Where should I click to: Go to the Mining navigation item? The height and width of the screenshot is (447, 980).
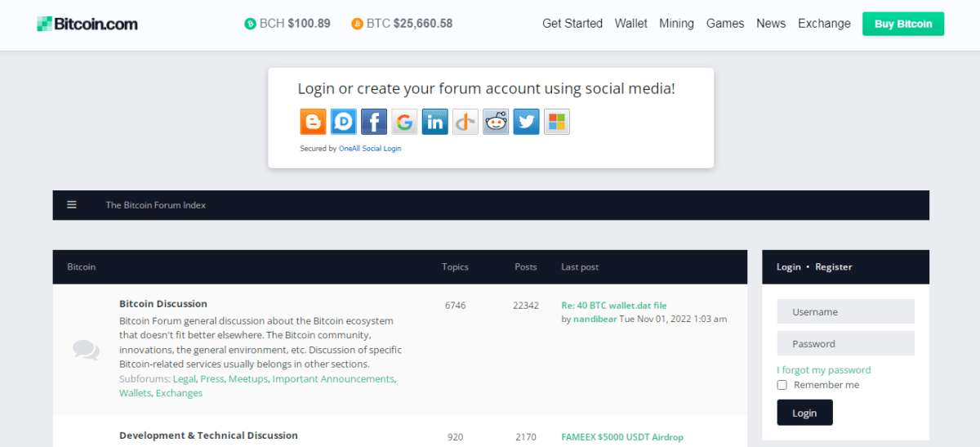[676, 24]
